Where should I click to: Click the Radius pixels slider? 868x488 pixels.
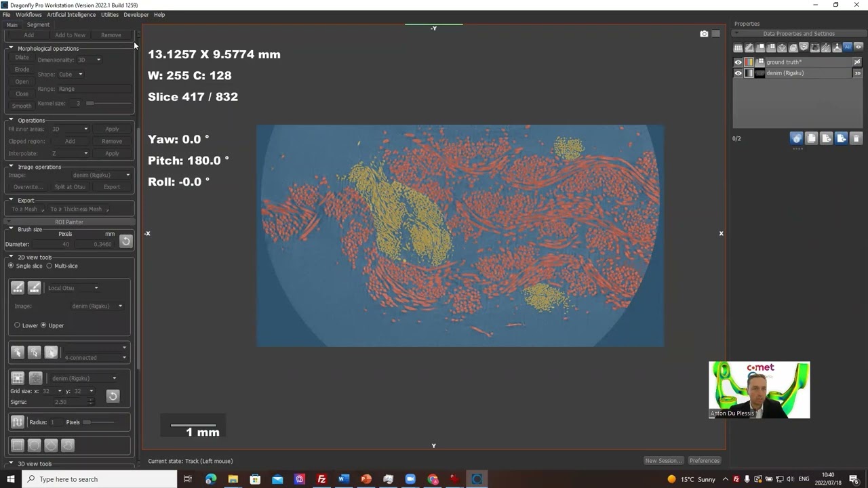(x=97, y=422)
